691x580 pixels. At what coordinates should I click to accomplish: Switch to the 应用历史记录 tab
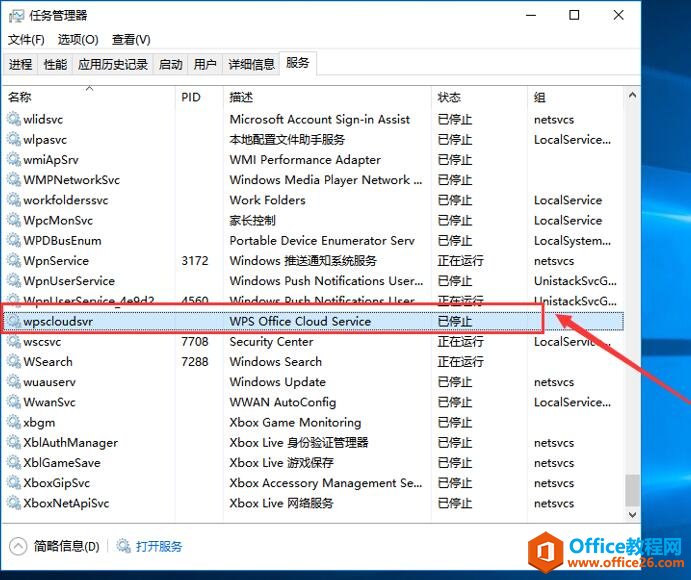[x=113, y=65]
